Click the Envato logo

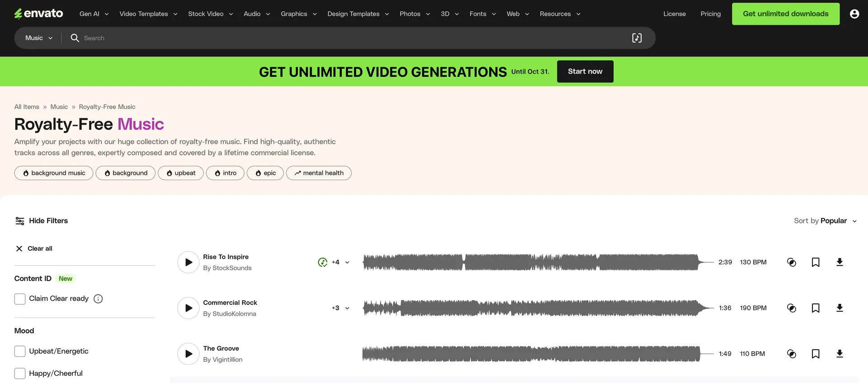tap(39, 14)
